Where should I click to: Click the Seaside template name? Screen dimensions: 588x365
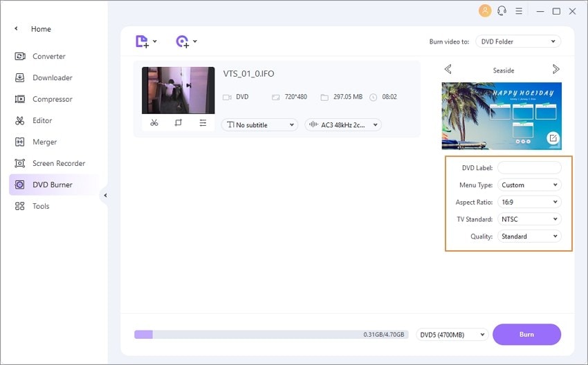pos(503,70)
